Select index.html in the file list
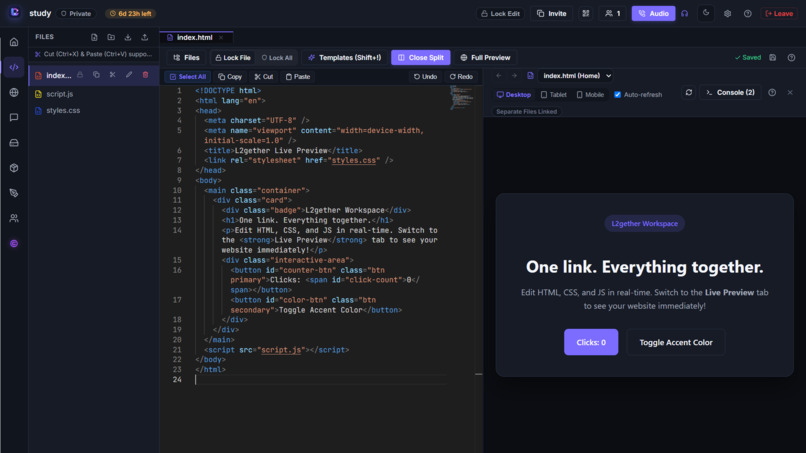This screenshot has height=453, width=806. 59,75
